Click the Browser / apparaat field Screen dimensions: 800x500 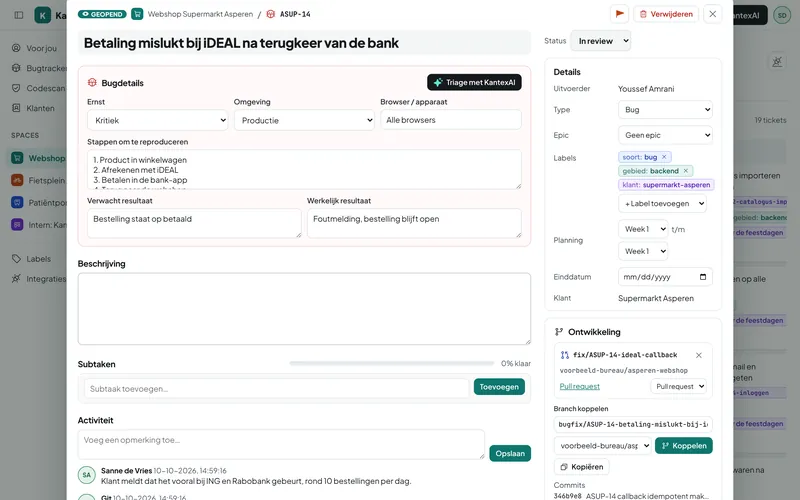(451, 120)
